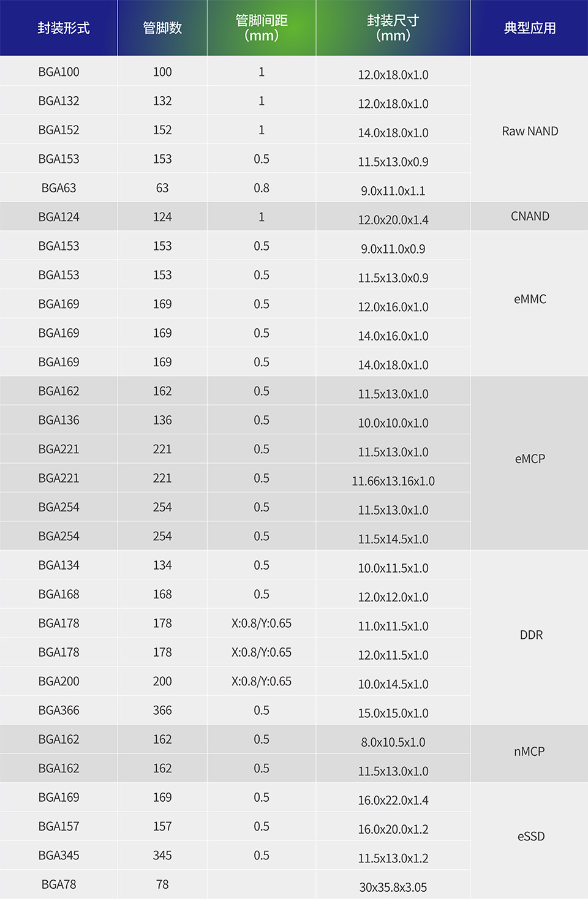Click the 封装形式 column header
The height and width of the screenshot is (901, 588).
coord(63,28)
